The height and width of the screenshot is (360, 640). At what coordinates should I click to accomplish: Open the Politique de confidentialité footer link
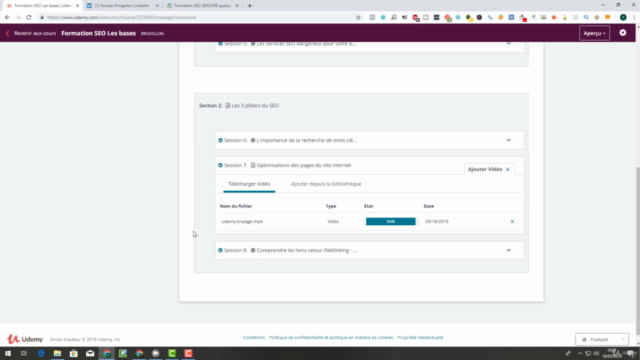[331, 338]
